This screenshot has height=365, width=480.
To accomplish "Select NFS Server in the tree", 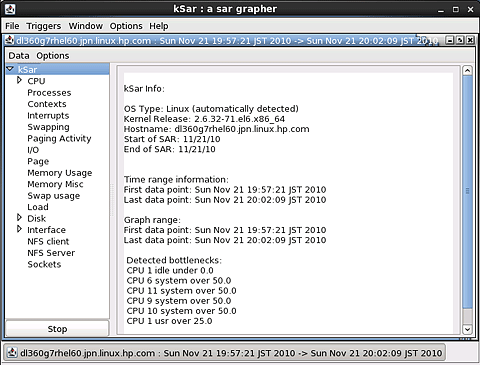I will tap(51, 253).
